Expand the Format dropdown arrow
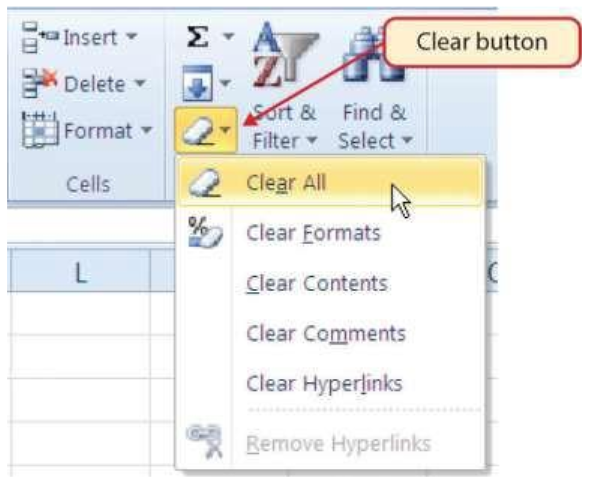This screenshot has width=603, height=477. point(147,130)
